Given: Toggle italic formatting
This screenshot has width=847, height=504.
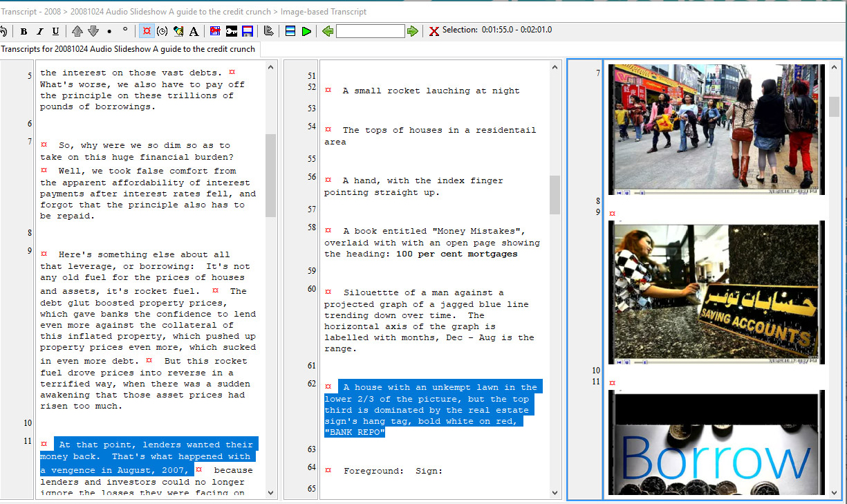Looking at the screenshot, I should point(39,31).
